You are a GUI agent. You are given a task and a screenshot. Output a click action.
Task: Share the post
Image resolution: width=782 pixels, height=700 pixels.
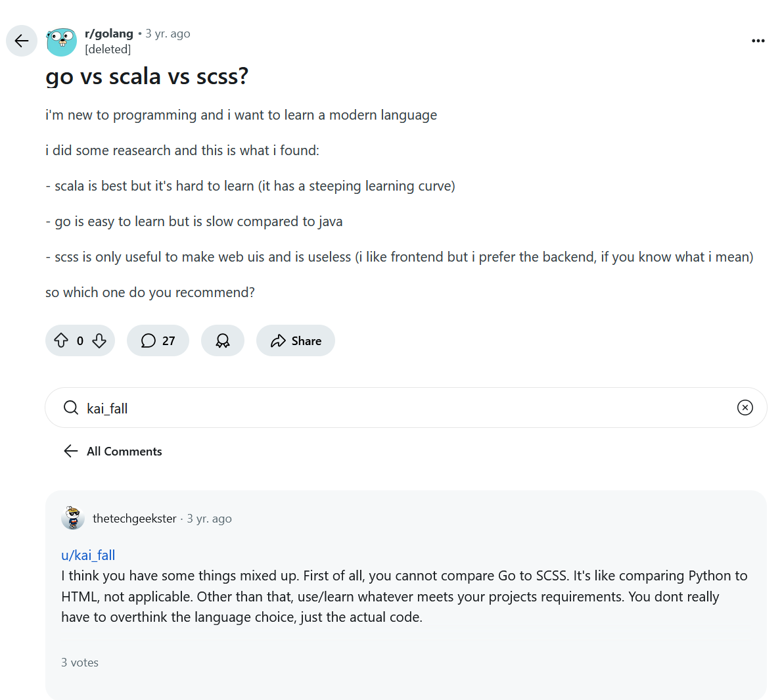click(296, 340)
